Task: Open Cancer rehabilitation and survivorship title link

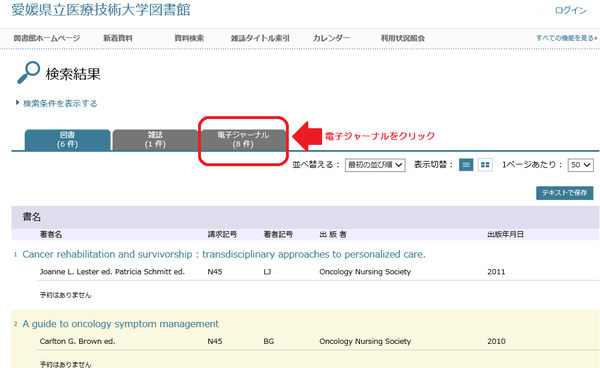Action: 224,254
